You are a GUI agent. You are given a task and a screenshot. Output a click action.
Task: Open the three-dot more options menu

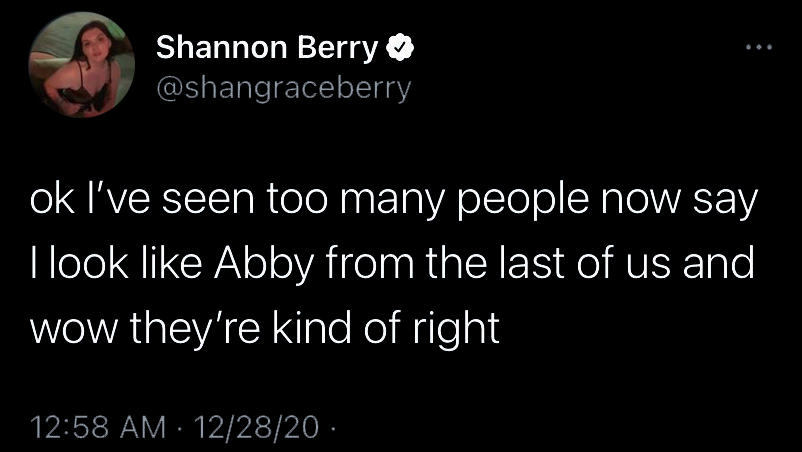(758, 46)
